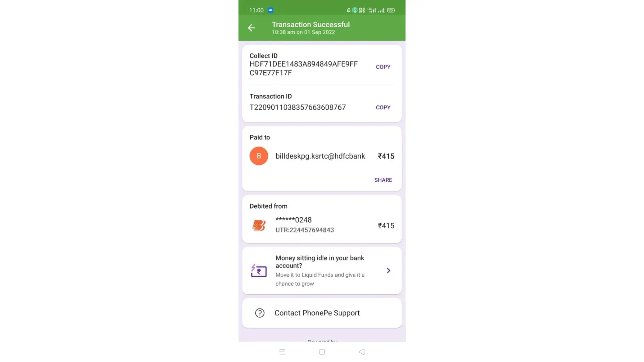The width and height of the screenshot is (644, 362).
Task: Tap the orange B payee avatar
Action: [x=259, y=156]
